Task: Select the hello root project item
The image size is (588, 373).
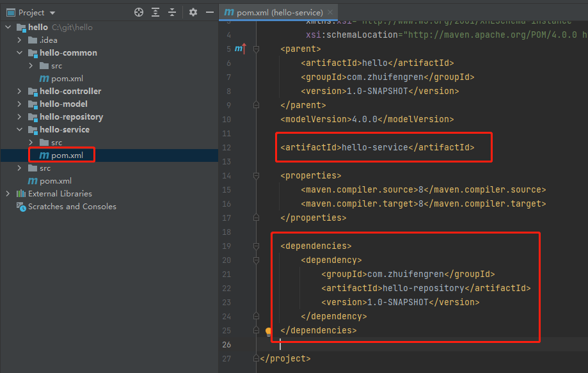Action: click(38, 27)
